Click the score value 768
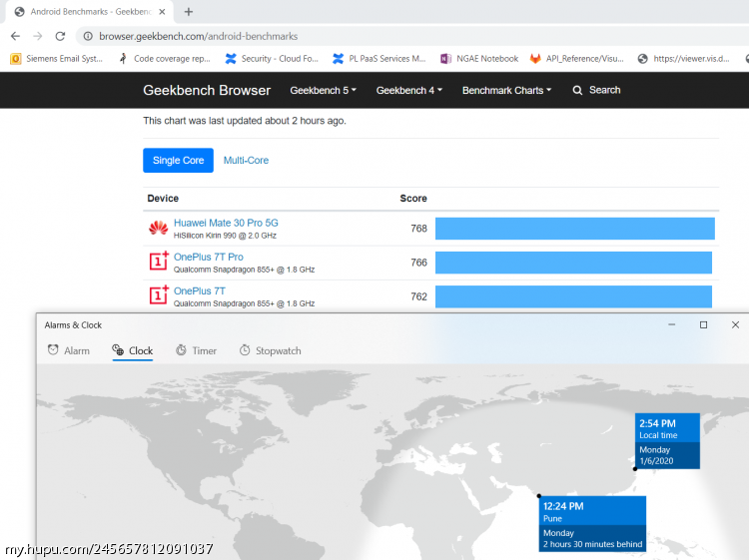The height and width of the screenshot is (560, 749). point(418,229)
